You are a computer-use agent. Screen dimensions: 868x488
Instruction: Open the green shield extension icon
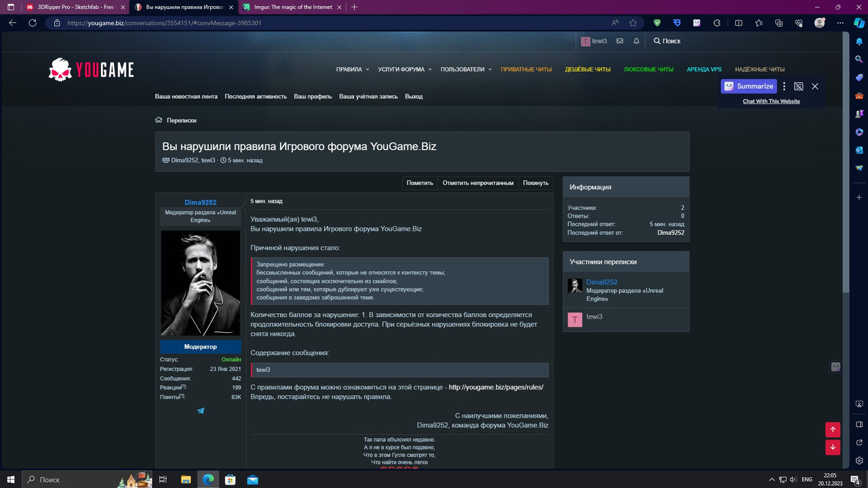(x=657, y=22)
